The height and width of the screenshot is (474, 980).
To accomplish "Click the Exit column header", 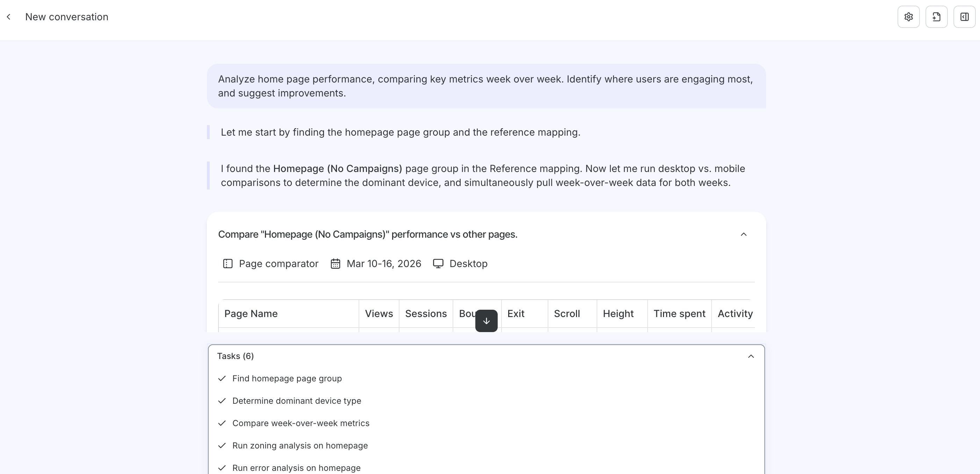I will pos(525,314).
